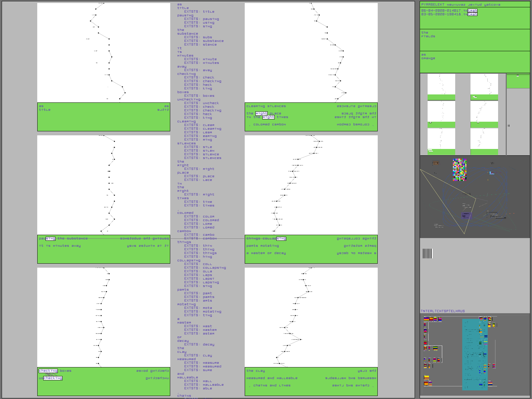Viewport: 532px width, 399px height.
Task: Open file 06-04-2020-214017.intrah
Action: pos(449,11)
